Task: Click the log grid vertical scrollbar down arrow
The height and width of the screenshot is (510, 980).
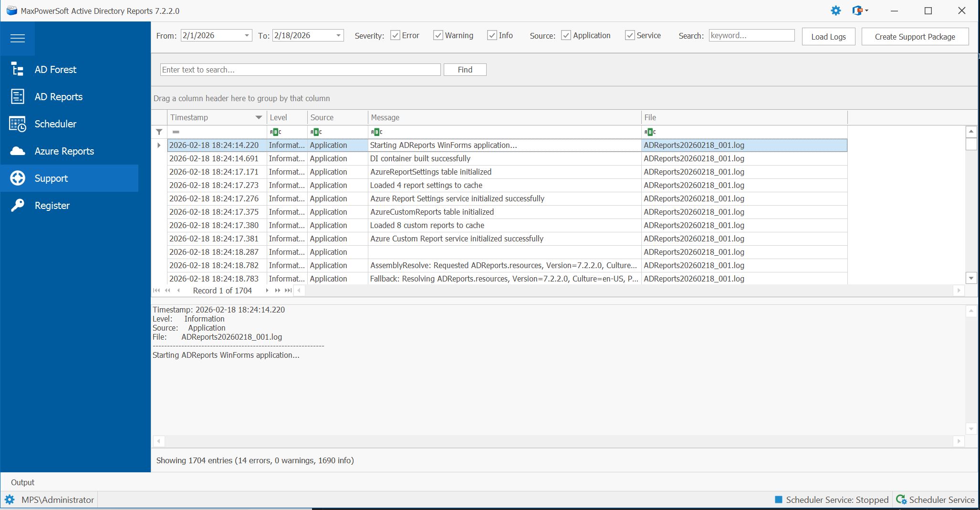Action: tap(971, 278)
